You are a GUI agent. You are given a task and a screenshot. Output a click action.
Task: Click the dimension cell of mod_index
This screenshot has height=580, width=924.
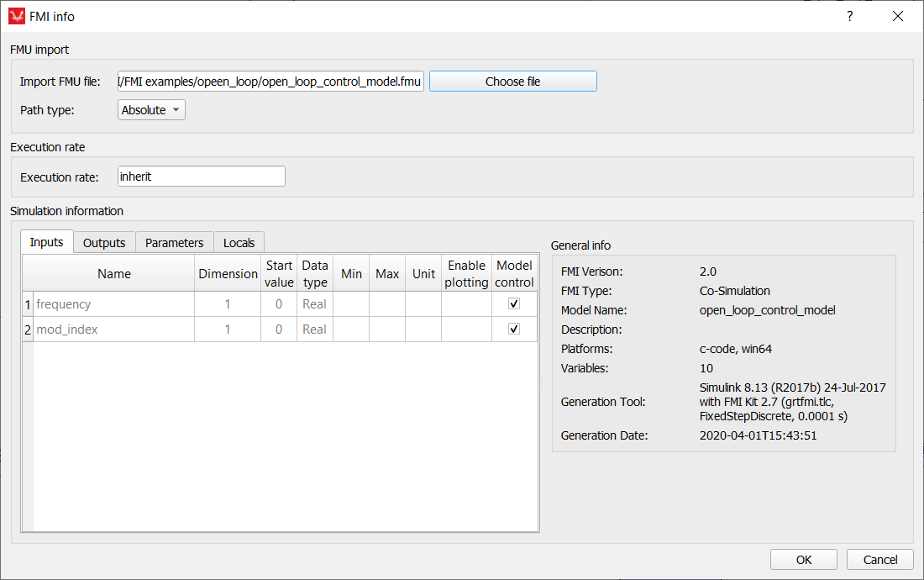point(228,330)
